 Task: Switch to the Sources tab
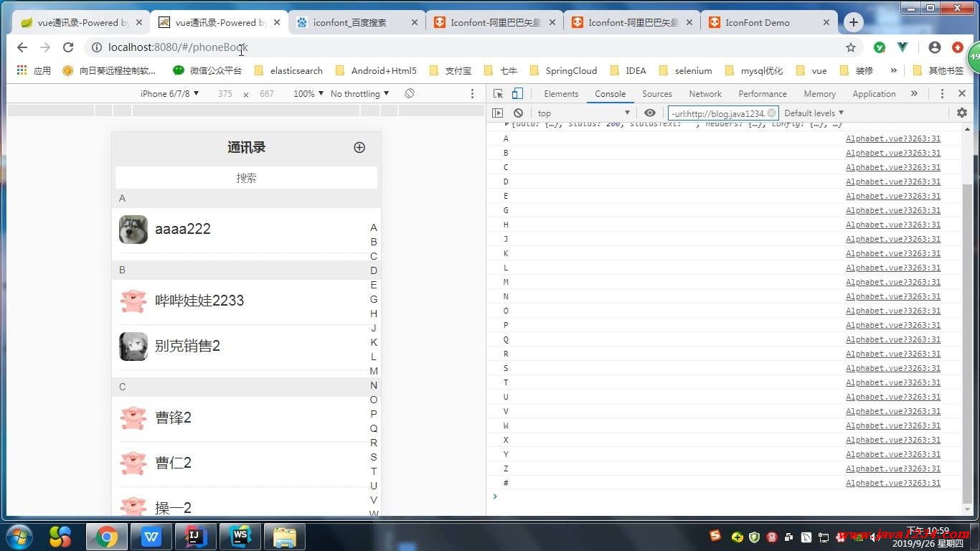(657, 93)
